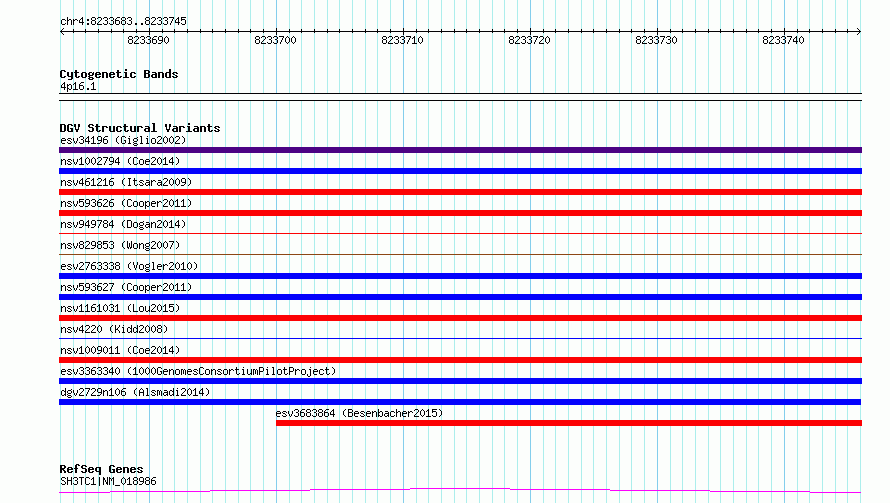Click ruler position 8233690
The height and width of the screenshot is (503, 890).
[x=148, y=40]
